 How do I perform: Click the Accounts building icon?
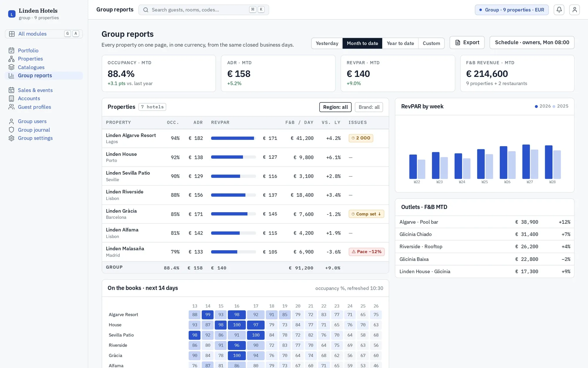tap(11, 99)
